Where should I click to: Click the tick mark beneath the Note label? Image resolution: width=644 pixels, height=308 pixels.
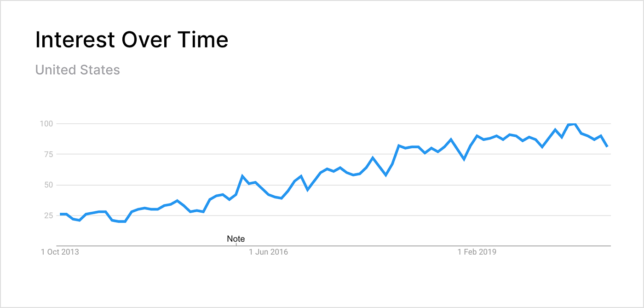236,244
